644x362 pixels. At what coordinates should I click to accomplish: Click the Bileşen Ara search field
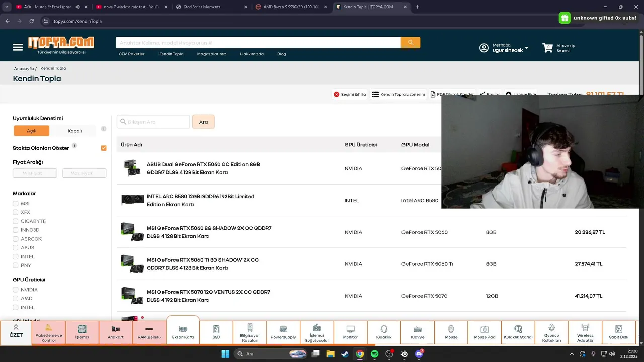point(153,122)
